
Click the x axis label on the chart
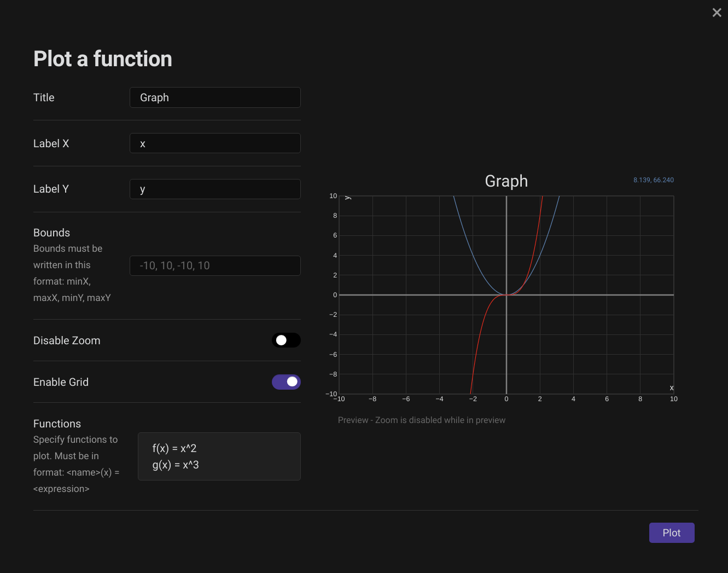(x=672, y=387)
